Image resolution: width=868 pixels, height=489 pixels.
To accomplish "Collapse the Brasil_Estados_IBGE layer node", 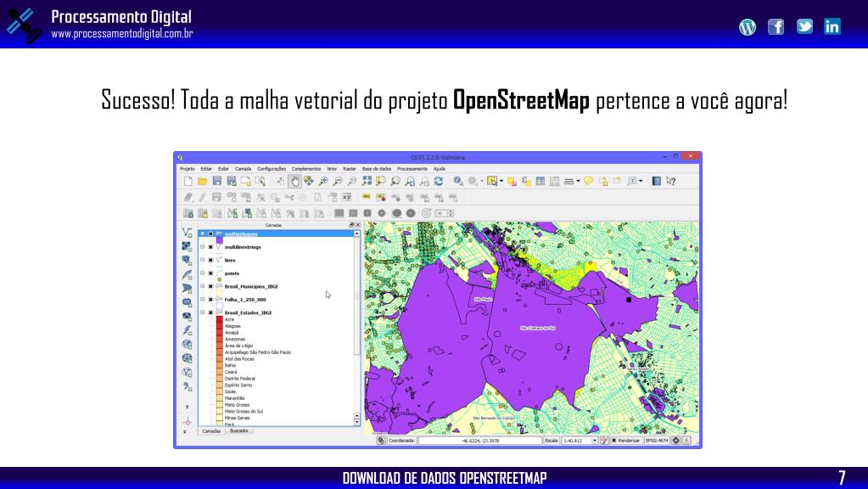I will 203,313.
